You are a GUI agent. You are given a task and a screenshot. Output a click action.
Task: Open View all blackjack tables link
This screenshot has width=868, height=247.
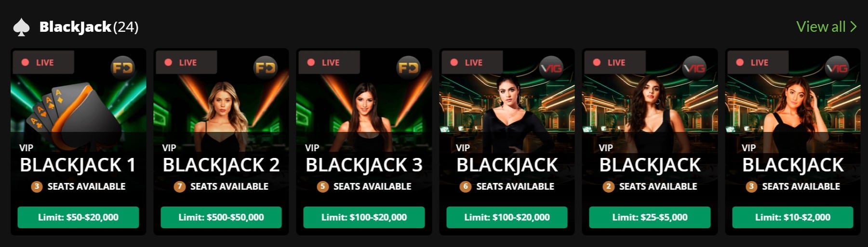click(x=821, y=26)
